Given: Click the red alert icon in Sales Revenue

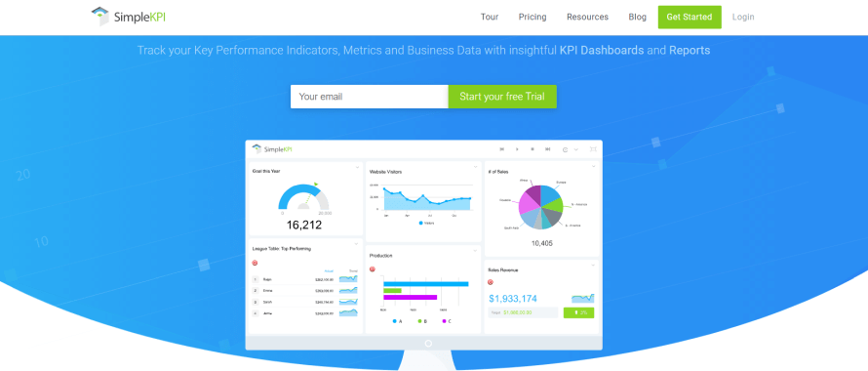Looking at the screenshot, I should [x=491, y=282].
